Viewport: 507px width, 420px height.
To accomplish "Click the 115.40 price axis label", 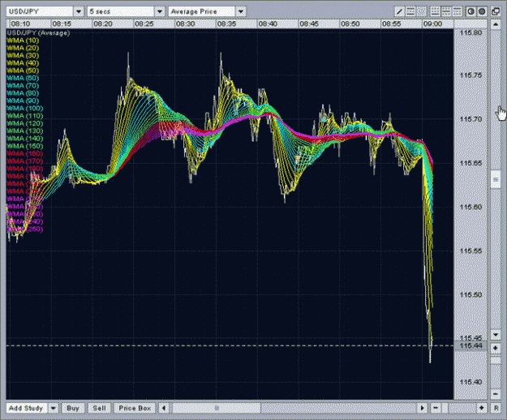I will pyautogui.click(x=470, y=382).
